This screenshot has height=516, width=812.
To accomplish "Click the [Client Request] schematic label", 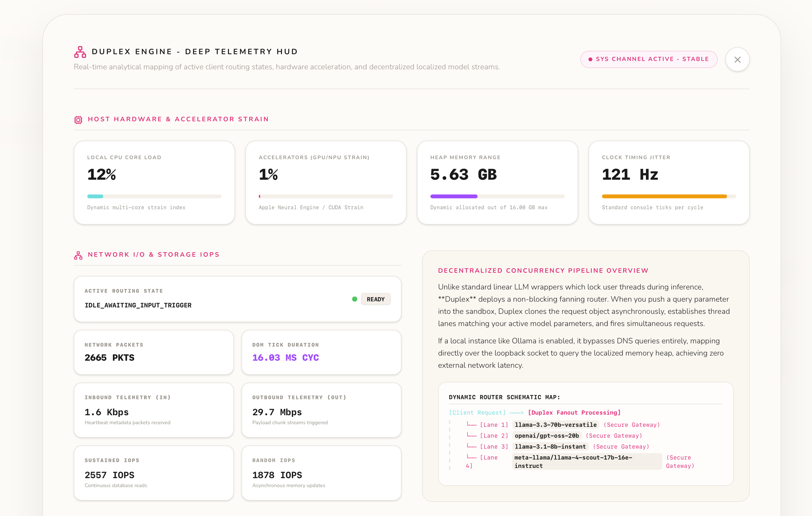I will click(477, 413).
